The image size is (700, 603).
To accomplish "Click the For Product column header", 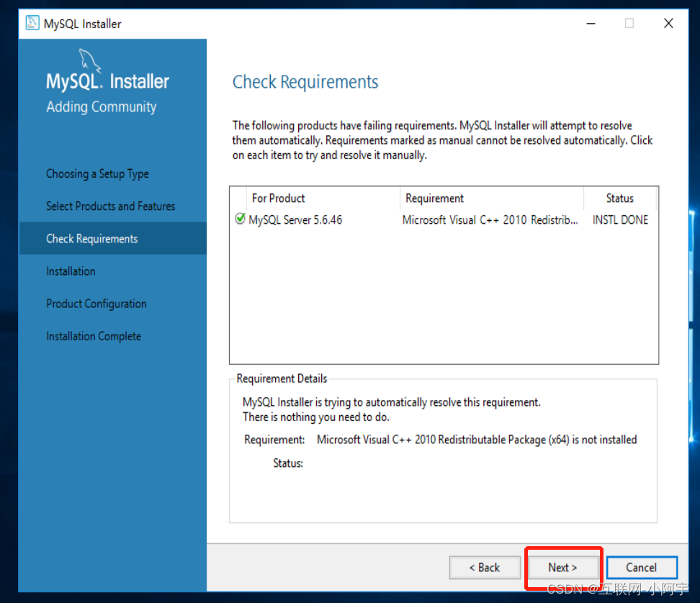I will point(323,198).
